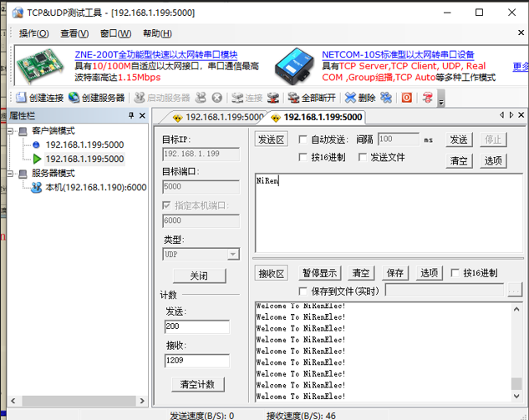Collapse the 服务器模式 tree node

(11, 174)
